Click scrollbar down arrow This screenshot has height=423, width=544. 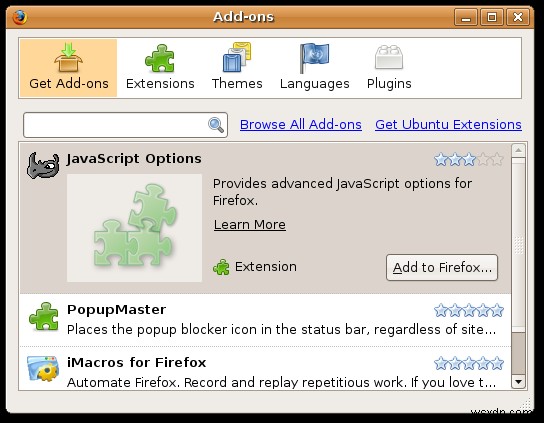[518, 382]
